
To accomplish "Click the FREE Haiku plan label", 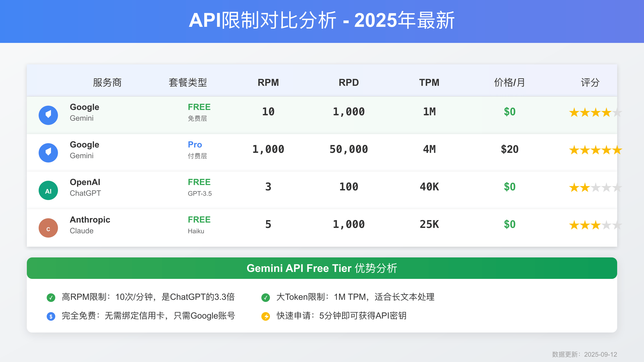I will click(x=199, y=225).
